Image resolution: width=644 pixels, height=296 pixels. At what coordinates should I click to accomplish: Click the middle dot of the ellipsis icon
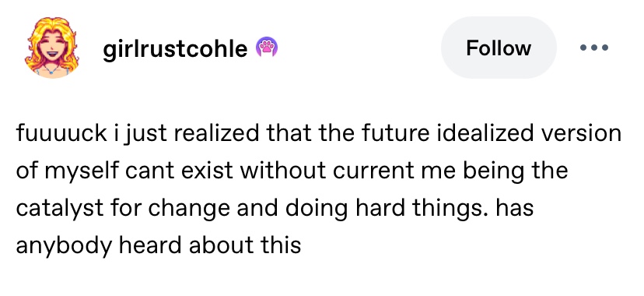(x=594, y=48)
